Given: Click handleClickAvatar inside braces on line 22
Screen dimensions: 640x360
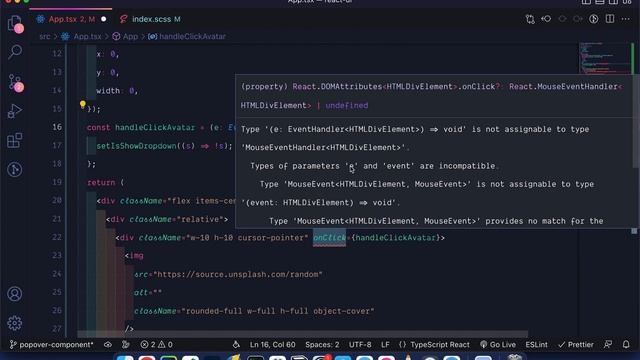Looking at the screenshot, I should [396, 238].
